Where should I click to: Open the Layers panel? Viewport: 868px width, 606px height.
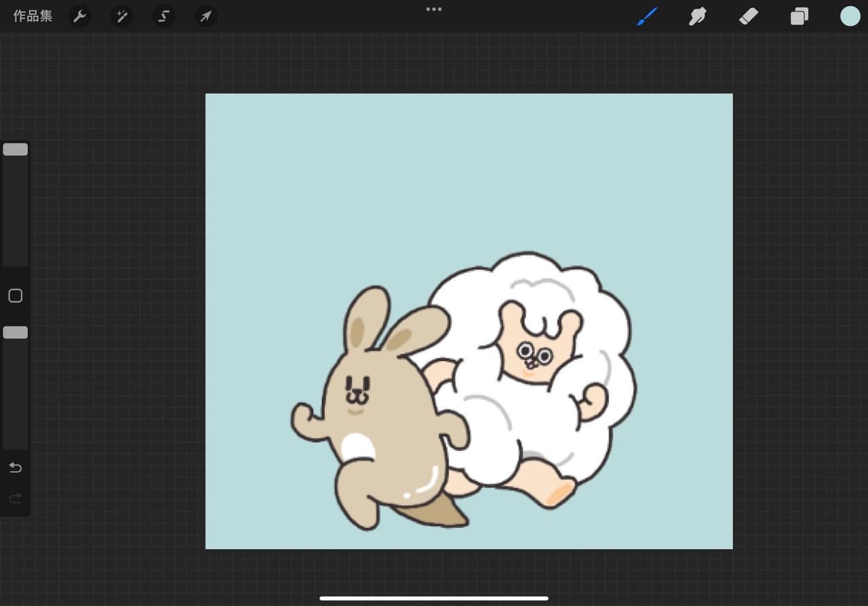coord(800,16)
